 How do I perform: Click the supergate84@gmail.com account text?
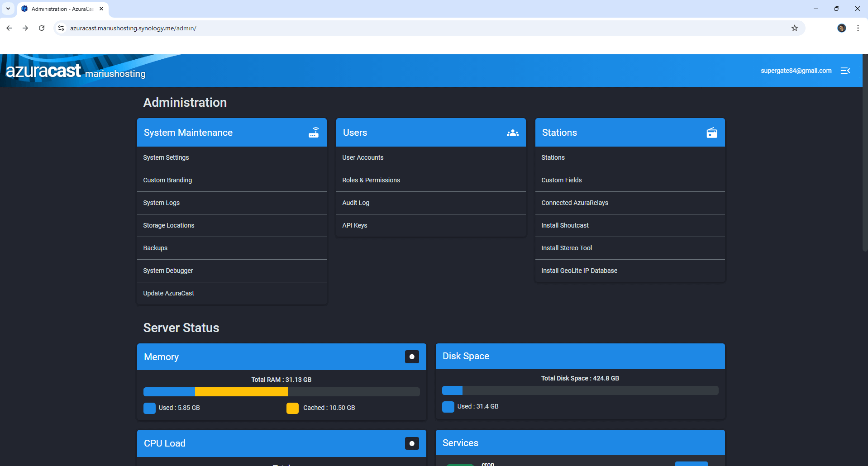coord(796,71)
